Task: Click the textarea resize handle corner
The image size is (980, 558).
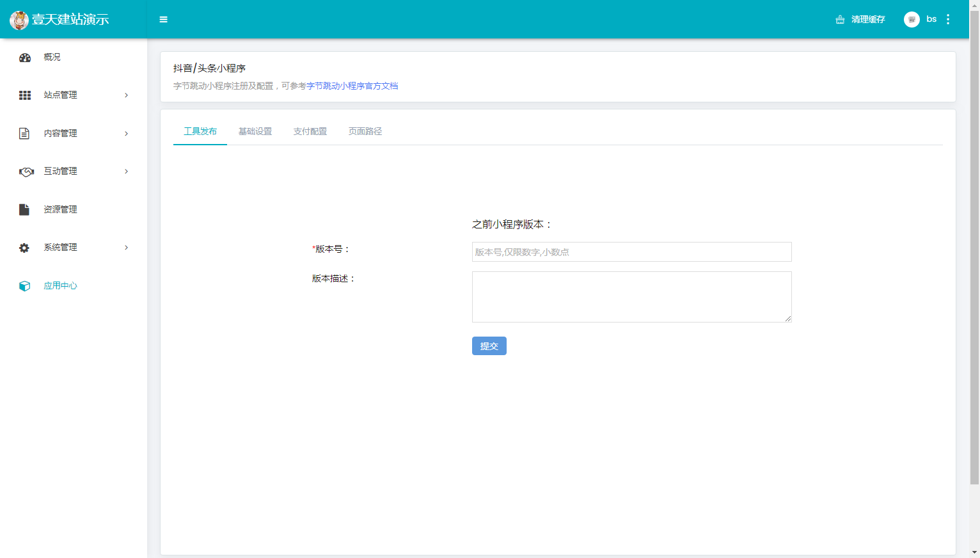Action: click(x=788, y=319)
